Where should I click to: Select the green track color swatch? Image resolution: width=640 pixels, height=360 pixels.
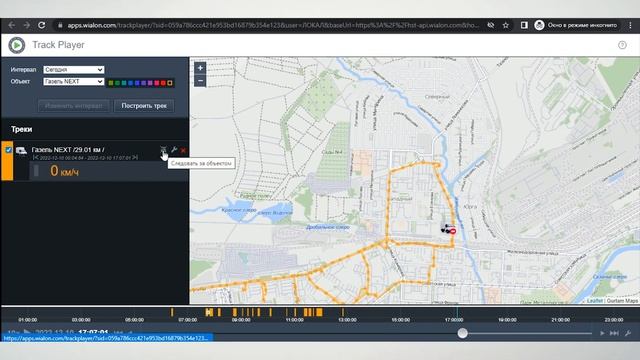(117, 83)
